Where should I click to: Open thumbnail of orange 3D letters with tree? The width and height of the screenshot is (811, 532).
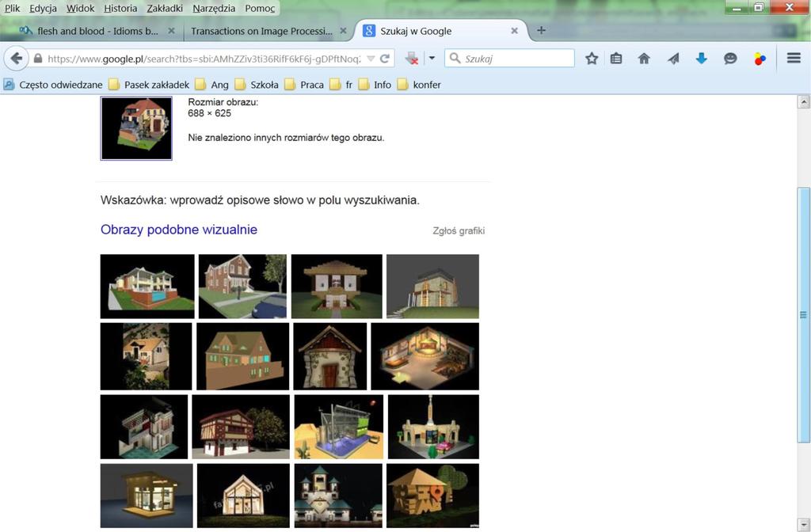click(432, 496)
